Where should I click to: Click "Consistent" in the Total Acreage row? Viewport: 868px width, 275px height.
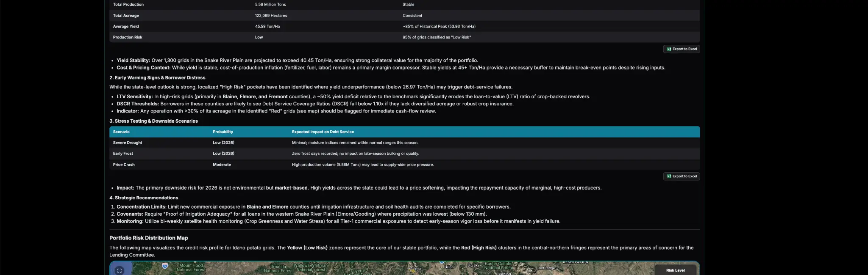tap(412, 16)
